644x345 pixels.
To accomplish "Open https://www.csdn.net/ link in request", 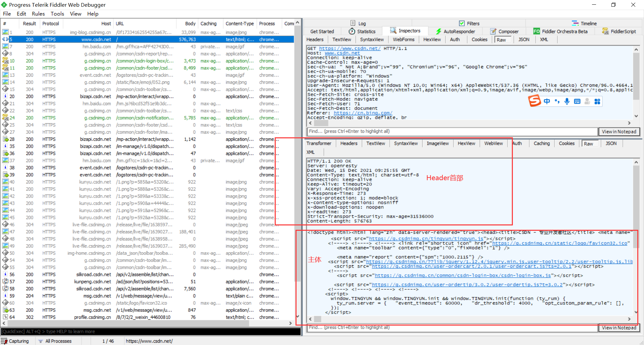I will [x=350, y=48].
